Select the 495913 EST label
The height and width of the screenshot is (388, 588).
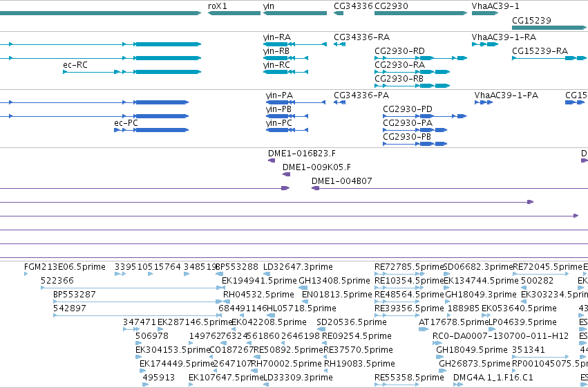(159, 378)
